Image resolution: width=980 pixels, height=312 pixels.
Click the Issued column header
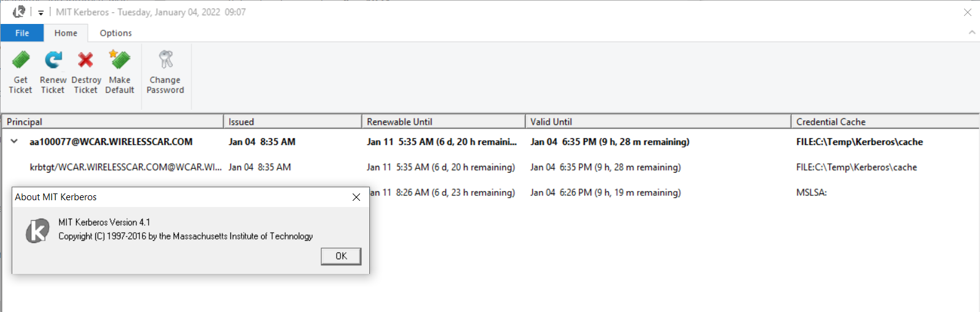pos(292,122)
